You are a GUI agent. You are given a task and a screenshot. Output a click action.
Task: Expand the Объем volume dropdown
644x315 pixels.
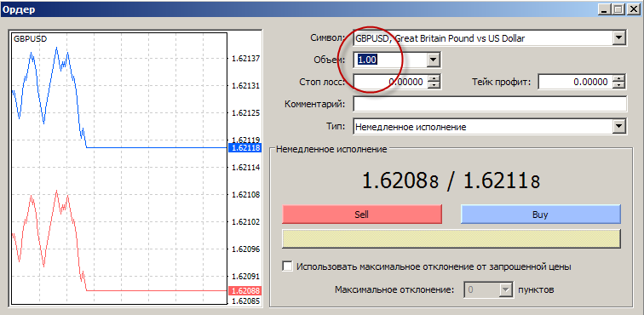[433, 60]
